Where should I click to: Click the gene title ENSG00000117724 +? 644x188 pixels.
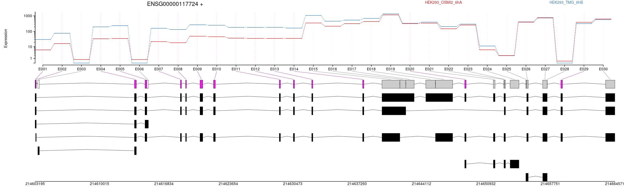[x=175, y=4]
